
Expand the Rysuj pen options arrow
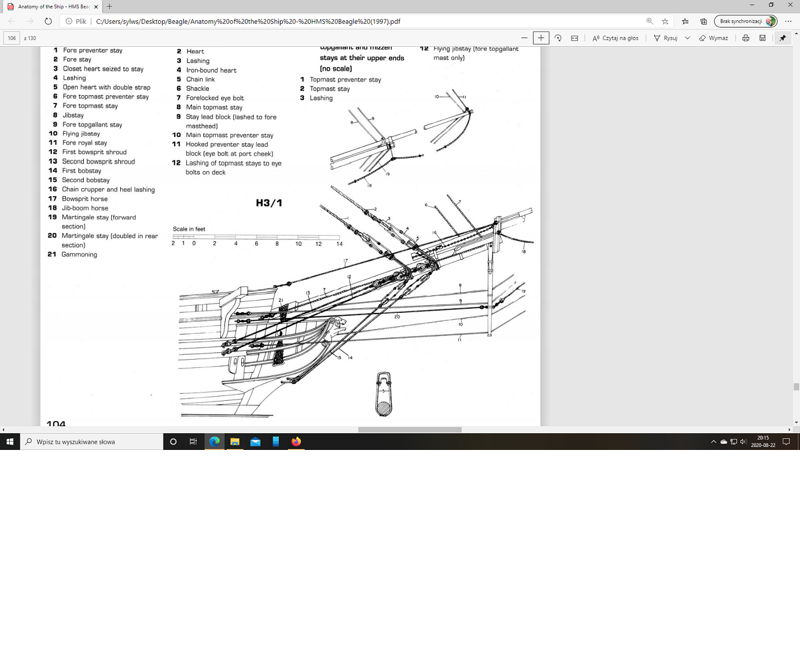pos(687,38)
